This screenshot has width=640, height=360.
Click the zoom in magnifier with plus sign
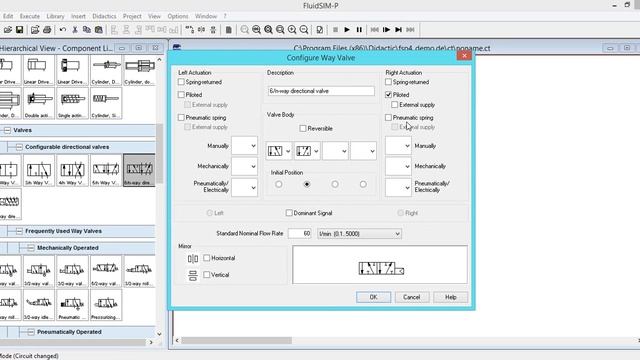[x=292, y=30]
